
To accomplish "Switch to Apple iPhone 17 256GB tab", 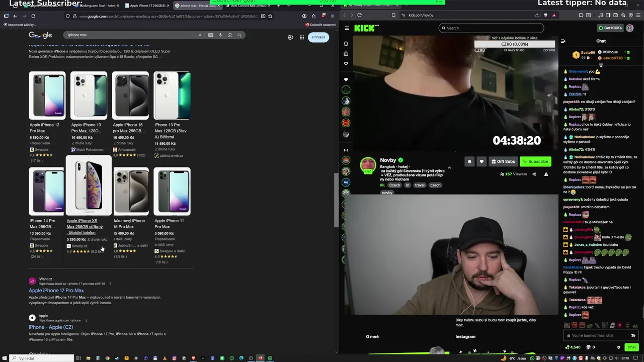I will (147, 6).
